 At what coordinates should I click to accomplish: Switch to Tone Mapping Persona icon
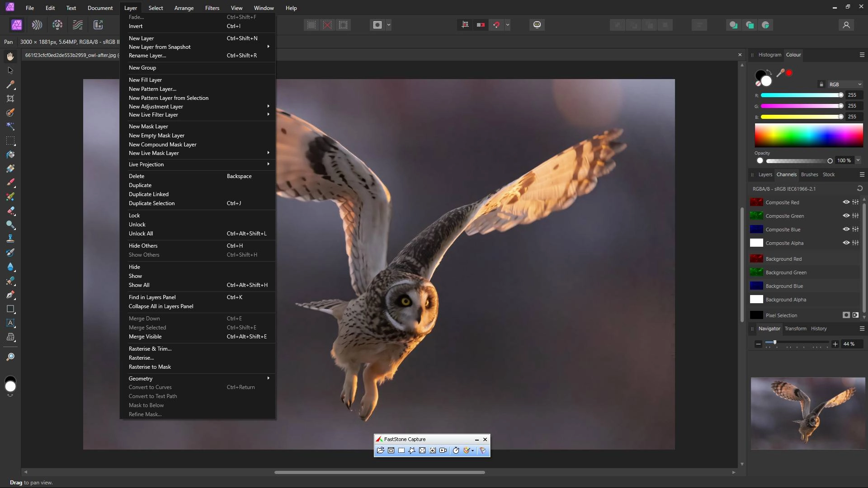[x=78, y=25]
